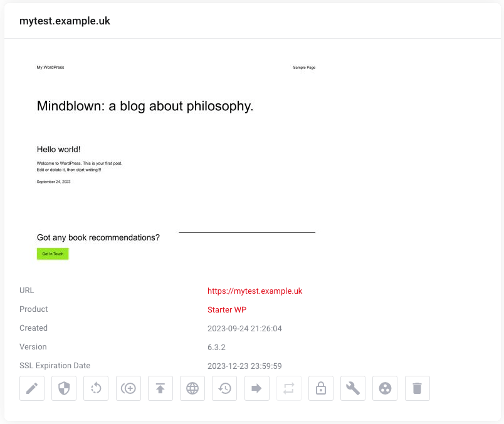Click the mytest.example.uk card heading
The width and height of the screenshot is (504, 424).
point(65,21)
